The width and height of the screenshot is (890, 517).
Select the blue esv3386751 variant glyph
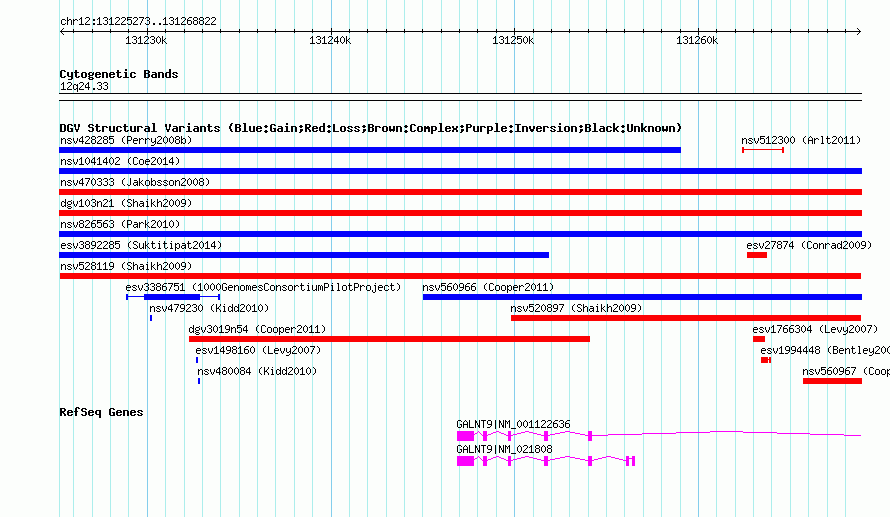(x=173, y=297)
